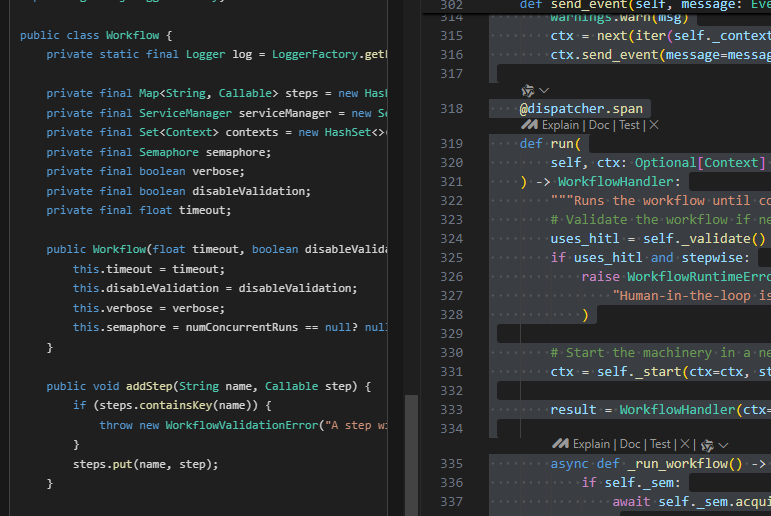
Task: Click the Codeium logo icon above _run_workflow
Action: pos(561,444)
